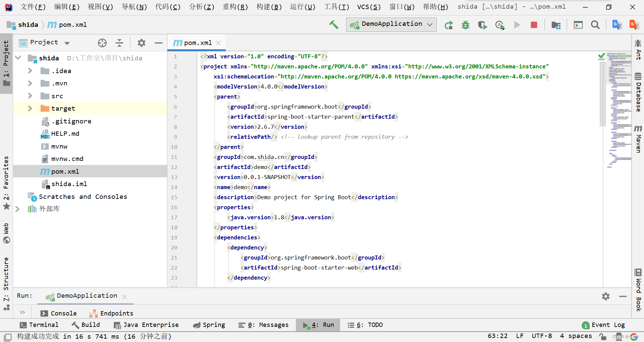Expand the .idea folder
Viewport: 644px width, 342px height.
point(30,71)
